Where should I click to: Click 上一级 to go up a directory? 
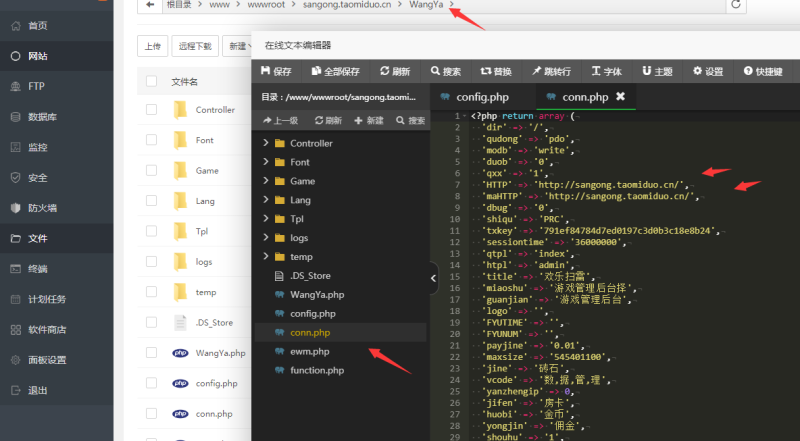tap(280, 120)
